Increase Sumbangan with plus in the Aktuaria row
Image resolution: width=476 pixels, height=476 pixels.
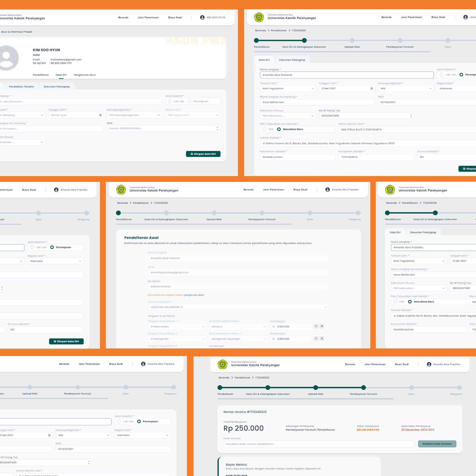(322, 326)
